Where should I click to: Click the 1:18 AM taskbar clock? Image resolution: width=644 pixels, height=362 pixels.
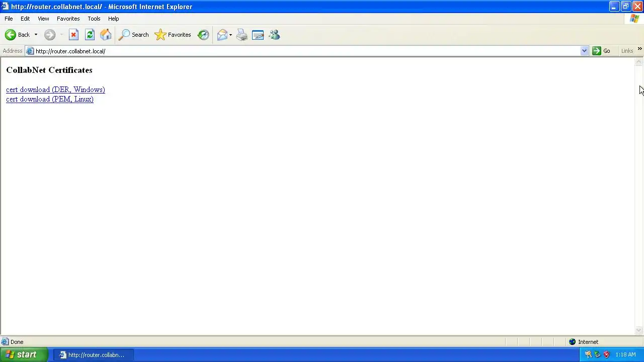click(625, 354)
